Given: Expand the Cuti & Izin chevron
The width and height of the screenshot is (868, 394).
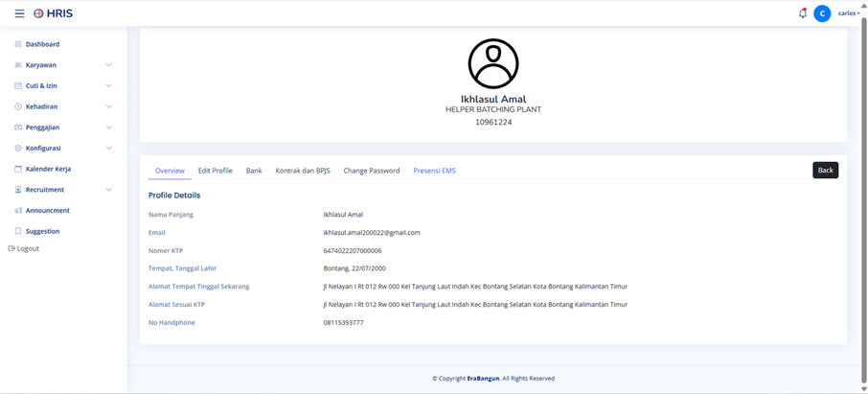Looking at the screenshot, I should (x=109, y=86).
